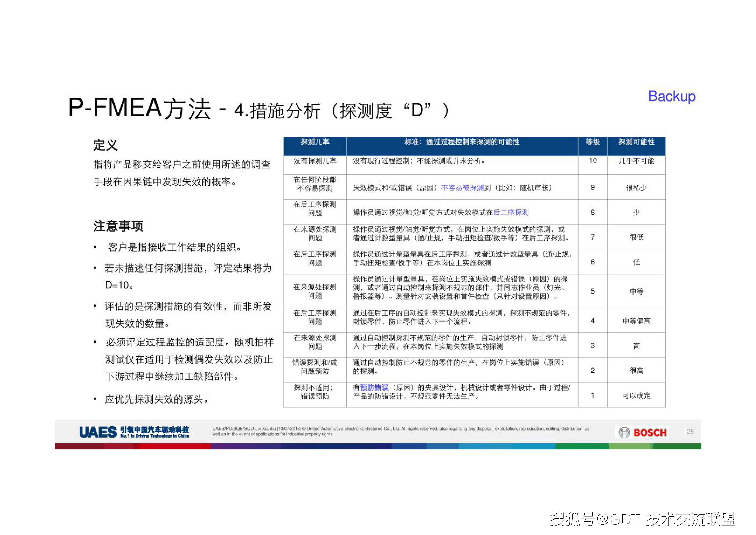The height and width of the screenshot is (535, 756).
Task: Select the '注意事项' heading
Action: (118, 226)
